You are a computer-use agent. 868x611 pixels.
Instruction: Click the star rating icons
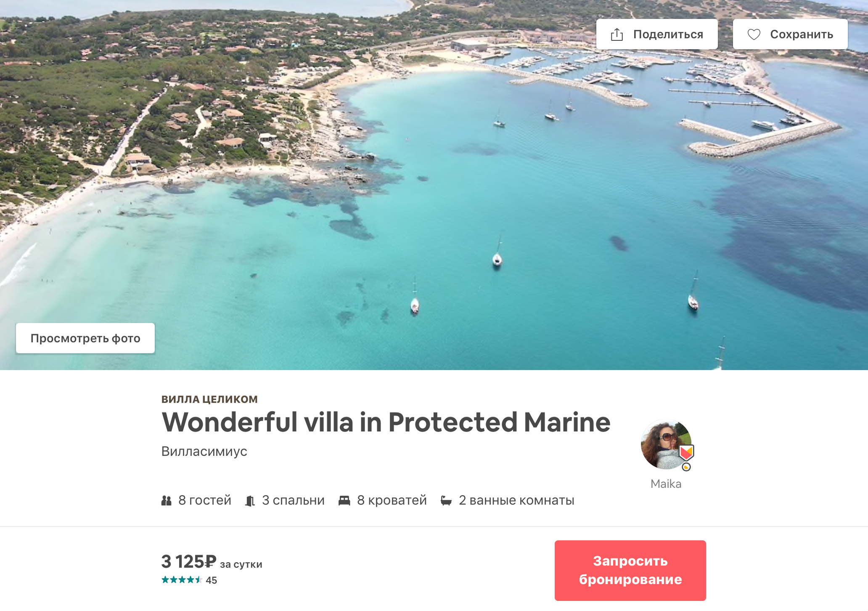(182, 580)
